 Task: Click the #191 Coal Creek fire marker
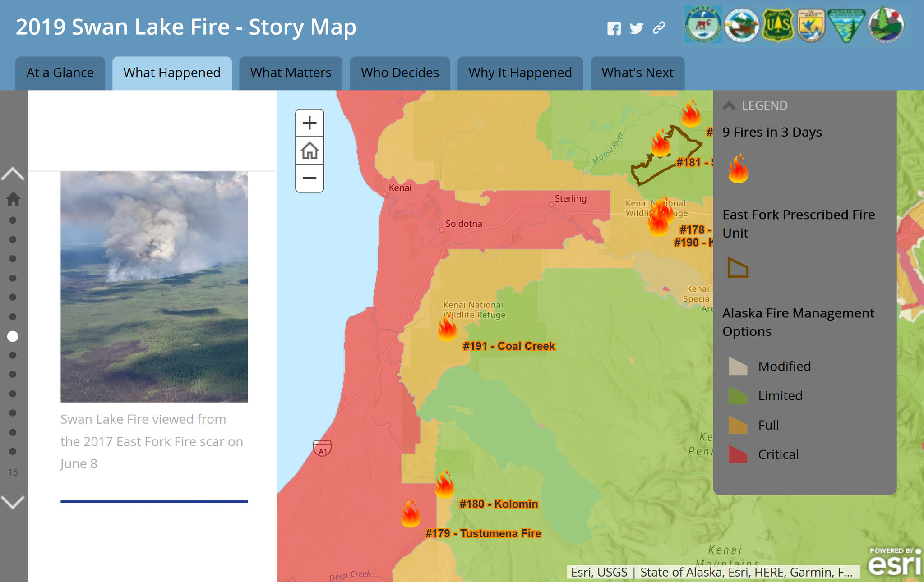[x=448, y=328]
